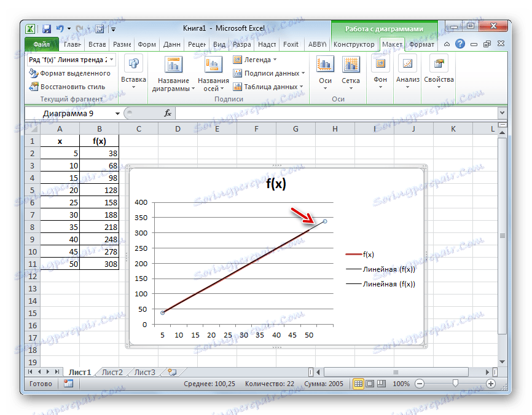This screenshot has height=415, width=532.
Task: Open the Легенда (Legend) options
Action: 255,59
